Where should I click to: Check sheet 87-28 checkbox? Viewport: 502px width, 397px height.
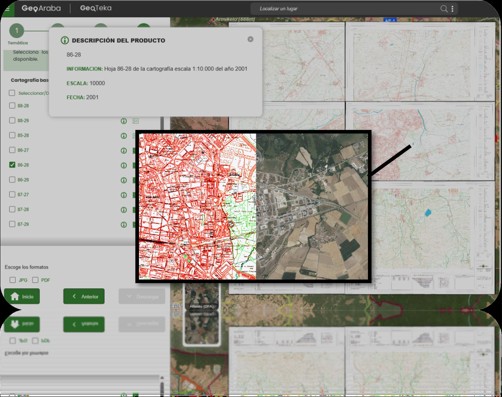click(12, 209)
